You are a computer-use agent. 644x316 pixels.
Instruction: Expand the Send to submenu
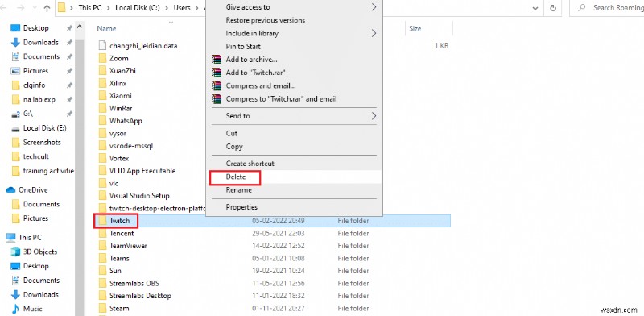tap(294, 116)
